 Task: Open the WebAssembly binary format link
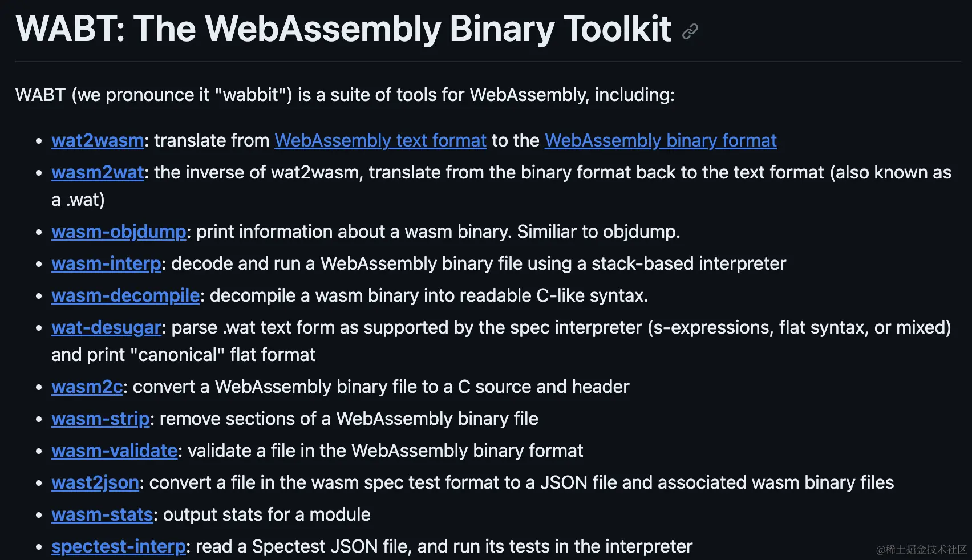pyautogui.click(x=661, y=140)
